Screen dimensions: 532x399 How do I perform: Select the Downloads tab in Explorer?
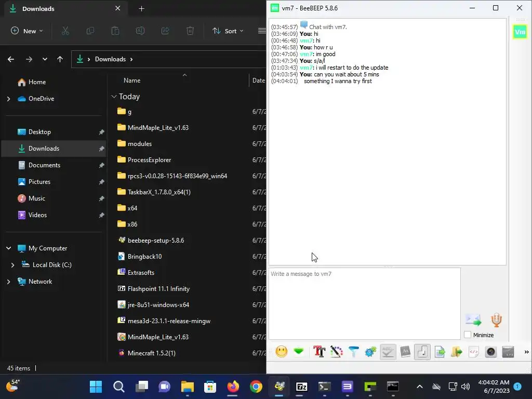point(66,9)
